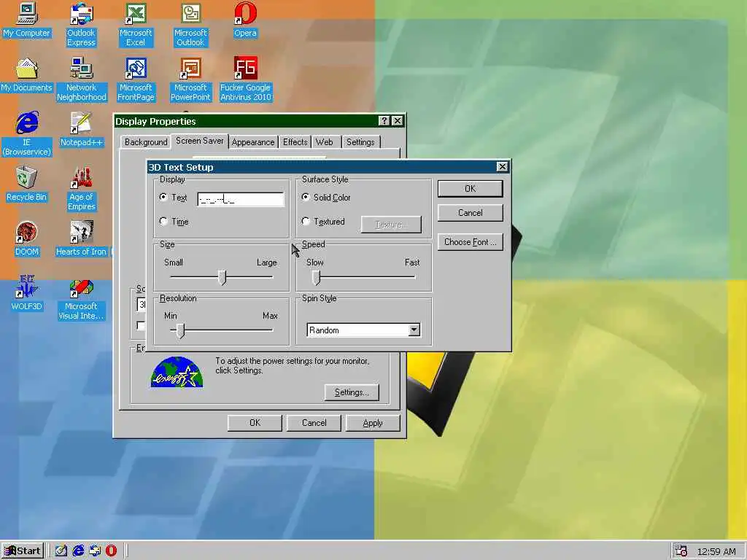747x560 pixels.
Task: Choose Solid Color surface style
Action: click(x=306, y=197)
